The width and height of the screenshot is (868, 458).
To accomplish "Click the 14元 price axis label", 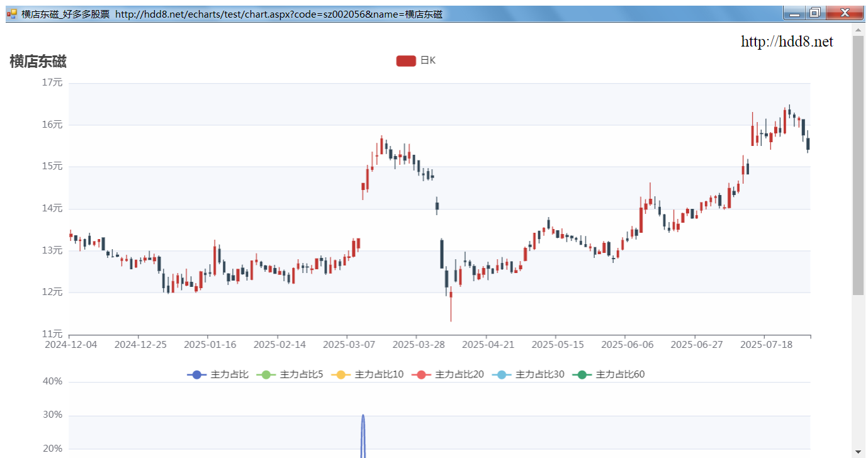I will click(x=52, y=208).
